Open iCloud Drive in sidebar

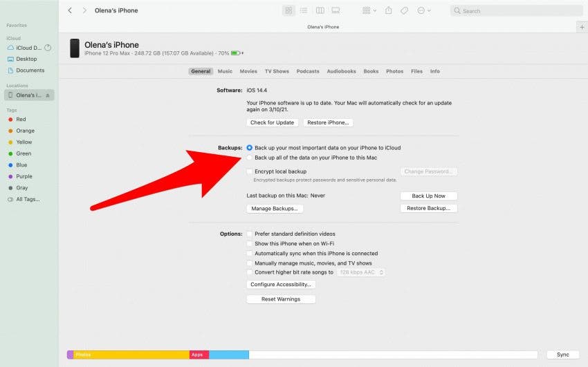point(25,48)
